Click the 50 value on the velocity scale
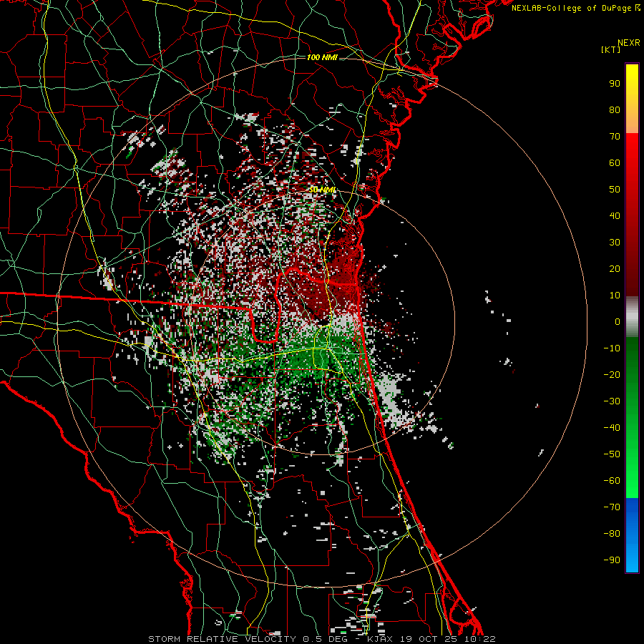This screenshot has height=644, width=644. click(x=615, y=190)
